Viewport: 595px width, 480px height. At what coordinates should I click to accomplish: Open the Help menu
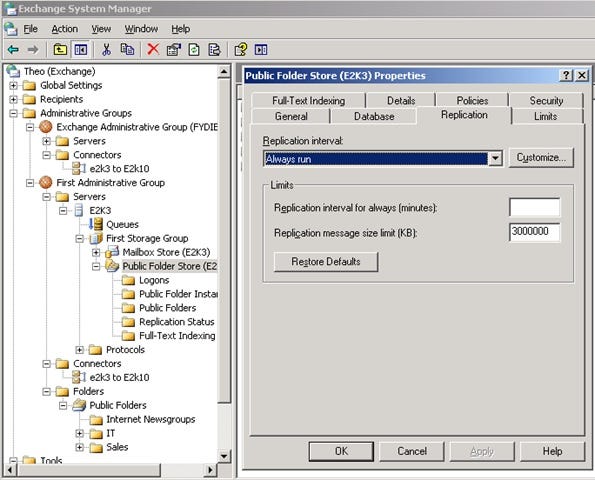(x=180, y=29)
